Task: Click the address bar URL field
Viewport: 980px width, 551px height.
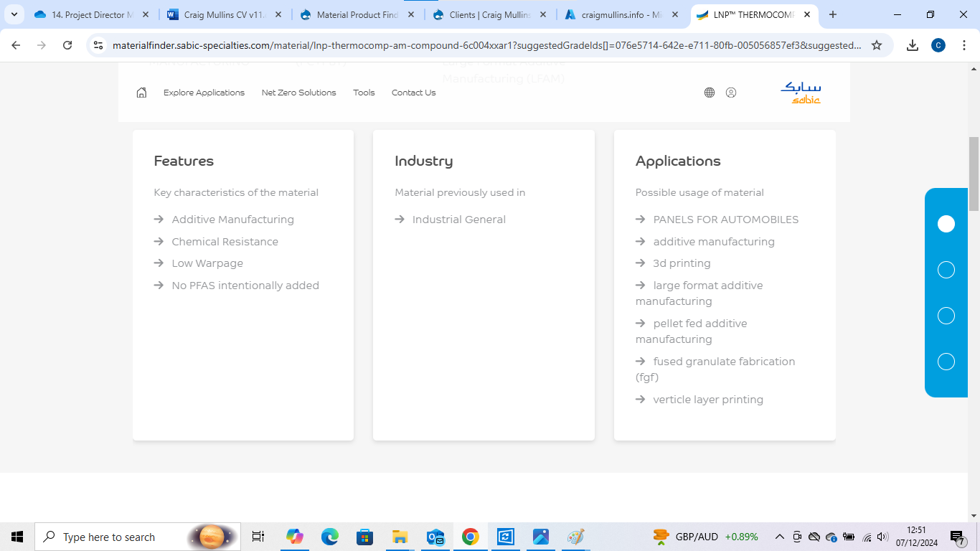Action: pos(486,45)
